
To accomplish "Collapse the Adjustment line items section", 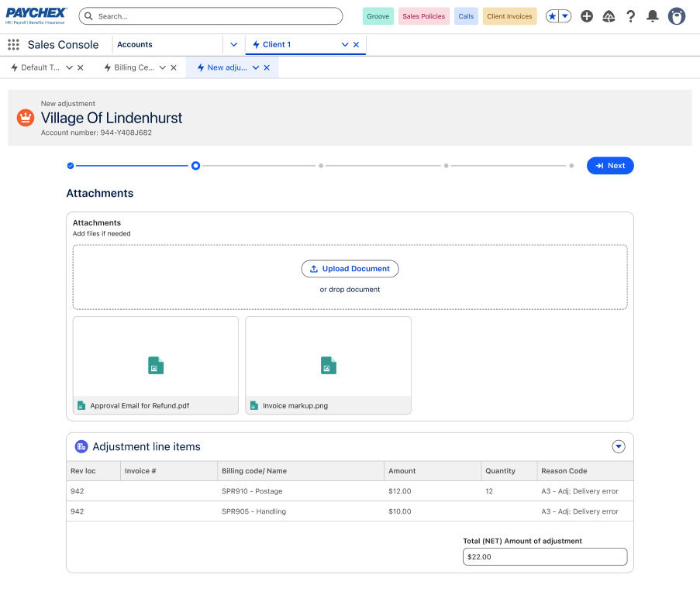I will 619,446.
